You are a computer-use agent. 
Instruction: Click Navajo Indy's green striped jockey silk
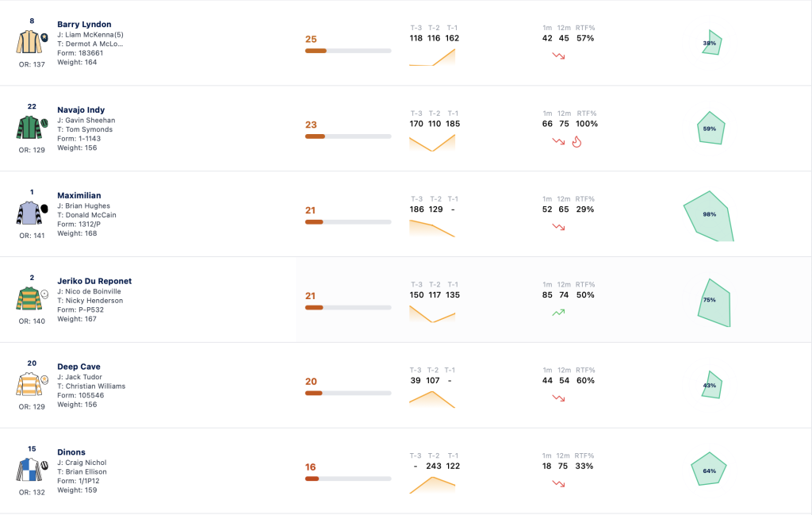(29, 128)
